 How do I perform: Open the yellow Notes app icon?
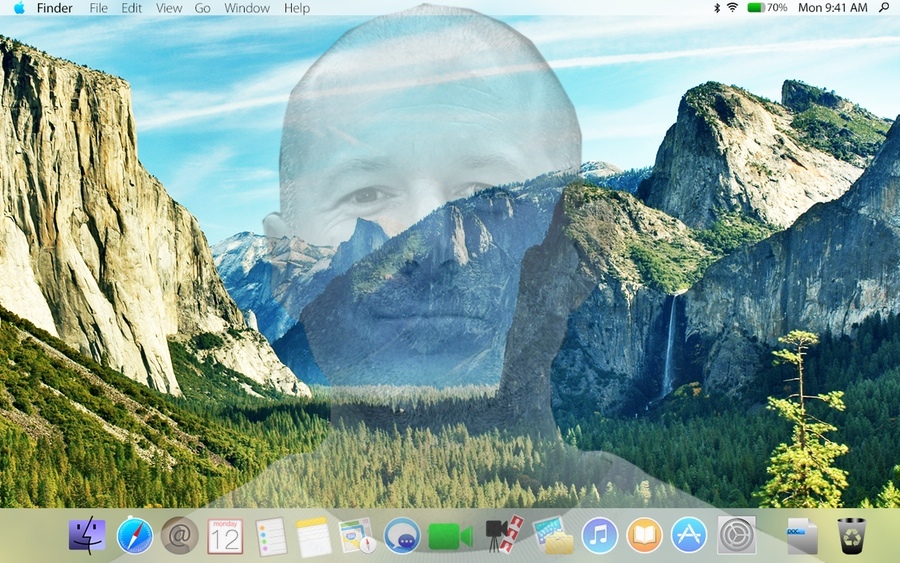tap(313, 537)
